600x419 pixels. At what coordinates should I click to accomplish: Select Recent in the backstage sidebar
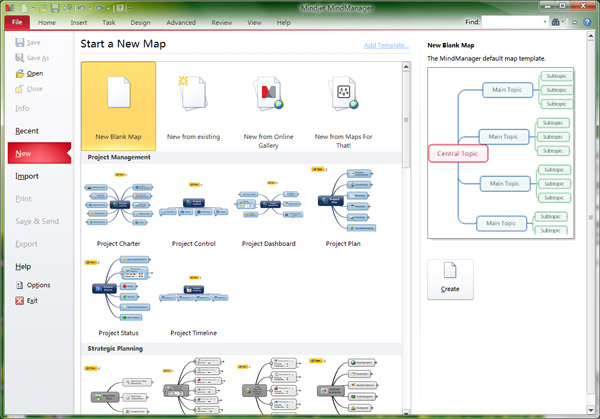(x=27, y=131)
